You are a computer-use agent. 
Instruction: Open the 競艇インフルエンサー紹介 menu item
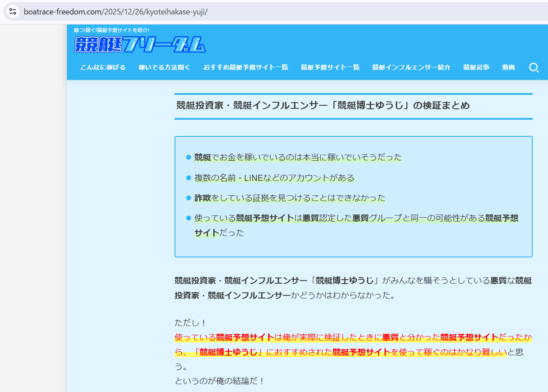pos(411,67)
